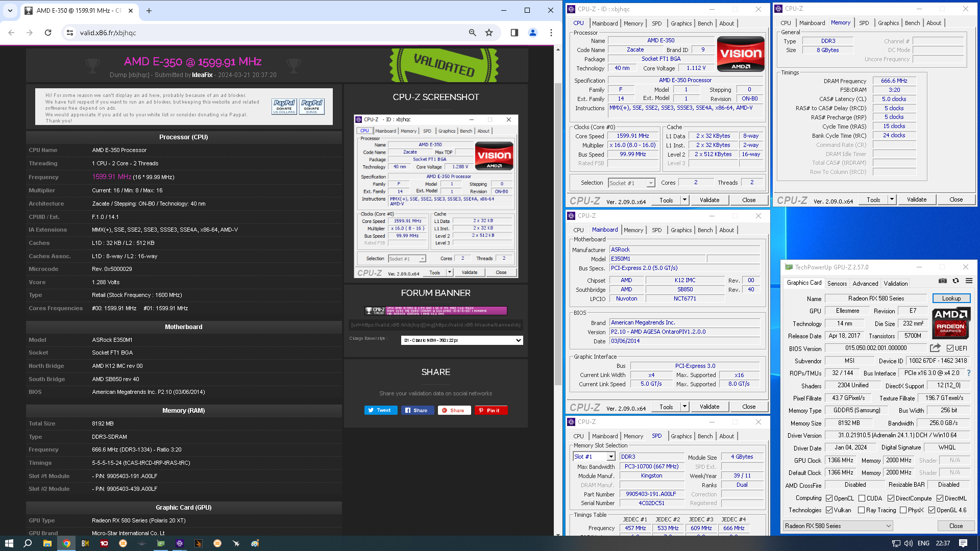Toggle the OpenCL checkbox
Screen dimensions: 980x551
[x=829, y=498]
